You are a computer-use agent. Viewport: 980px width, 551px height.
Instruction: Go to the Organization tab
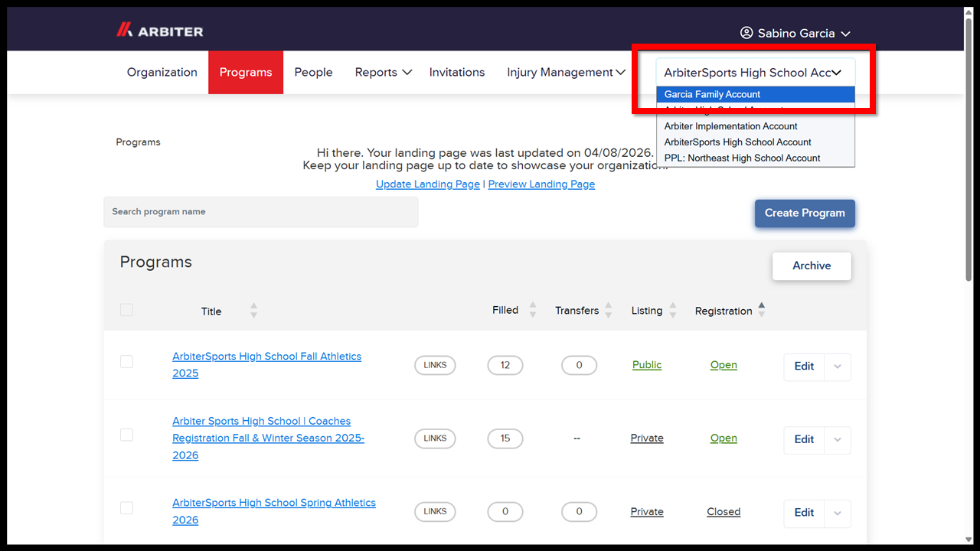pyautogui.click(x=162, y=72)
